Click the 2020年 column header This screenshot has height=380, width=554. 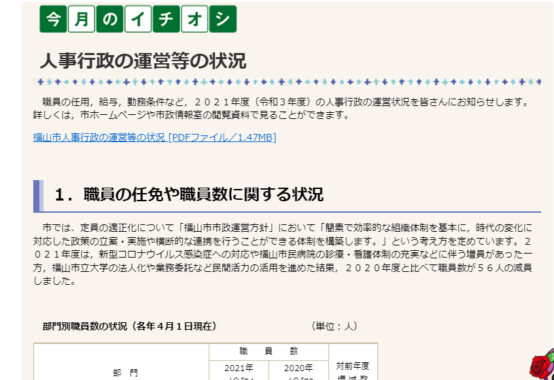pyautogui.click(x=299, y=370)
